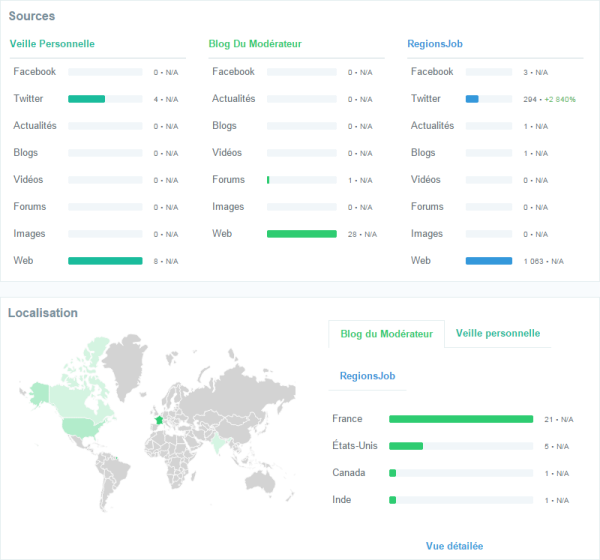The width and height of the screenshot is (600, 560).
Task: Click France highlighted on the world map
Action: 156,421
